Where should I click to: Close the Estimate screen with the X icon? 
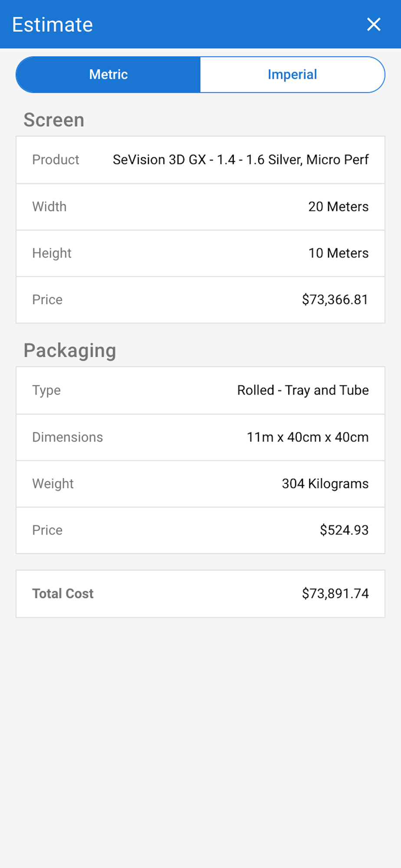point(373,24)
